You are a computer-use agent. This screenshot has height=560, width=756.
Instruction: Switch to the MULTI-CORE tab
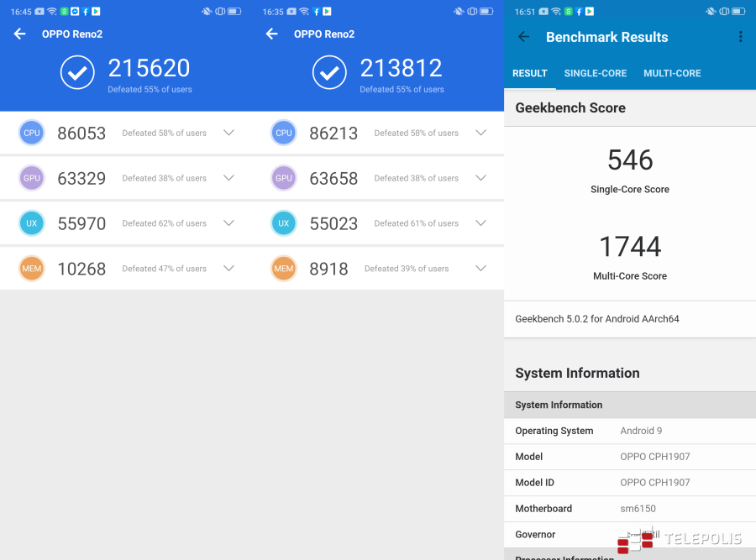pos(672,73)
